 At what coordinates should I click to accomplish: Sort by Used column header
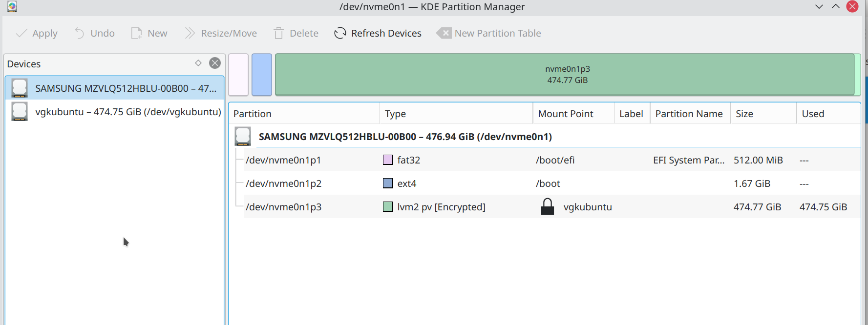[x=828, y=114]
